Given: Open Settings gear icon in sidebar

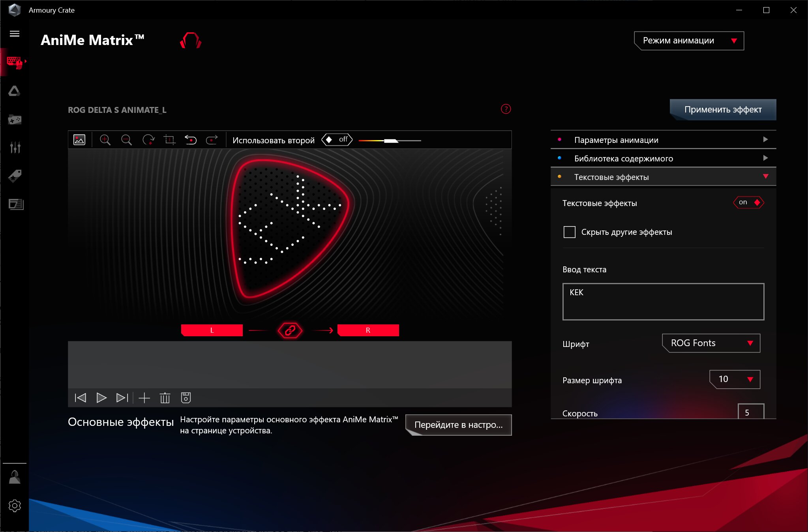Looking at the screenshot, I should 15,506.
